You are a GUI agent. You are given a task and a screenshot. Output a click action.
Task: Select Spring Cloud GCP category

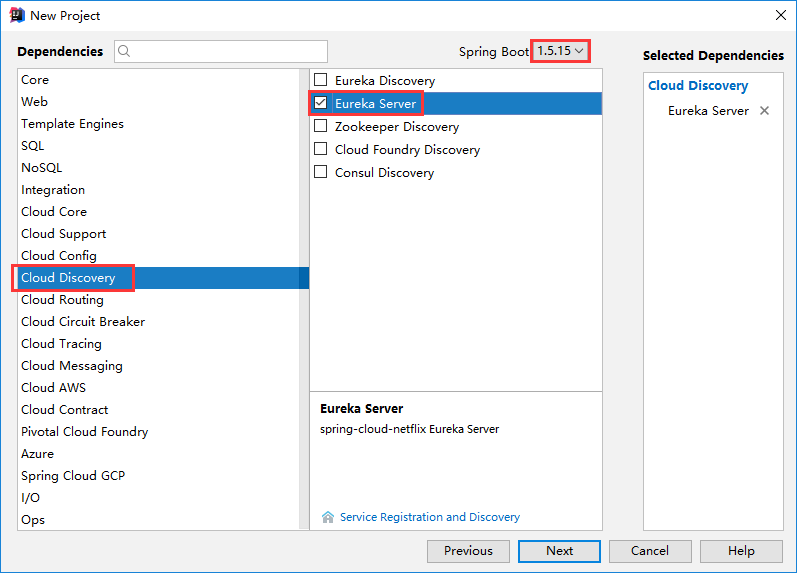pos(159,476)
